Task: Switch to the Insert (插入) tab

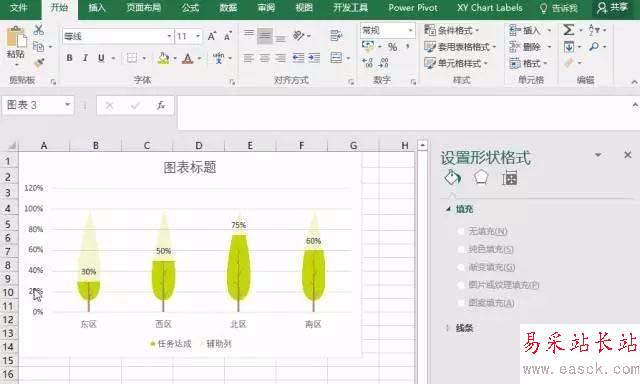Action: click(x=97, y=8)
